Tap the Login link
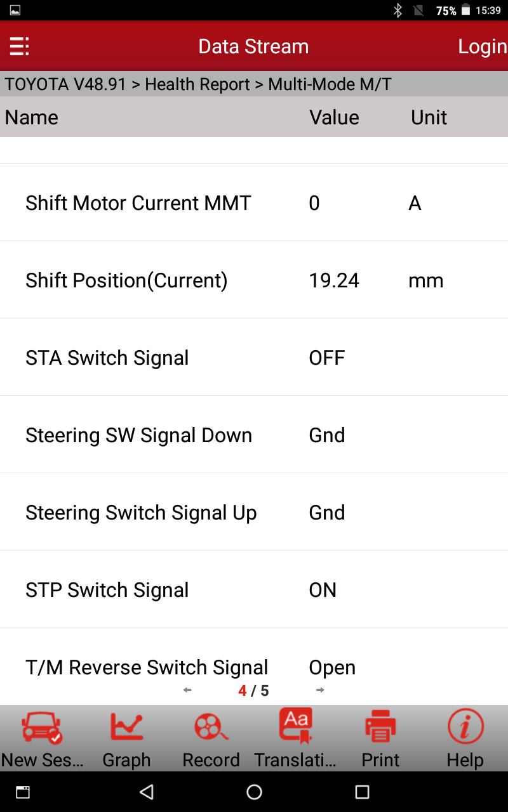 [x=483, y=46]
